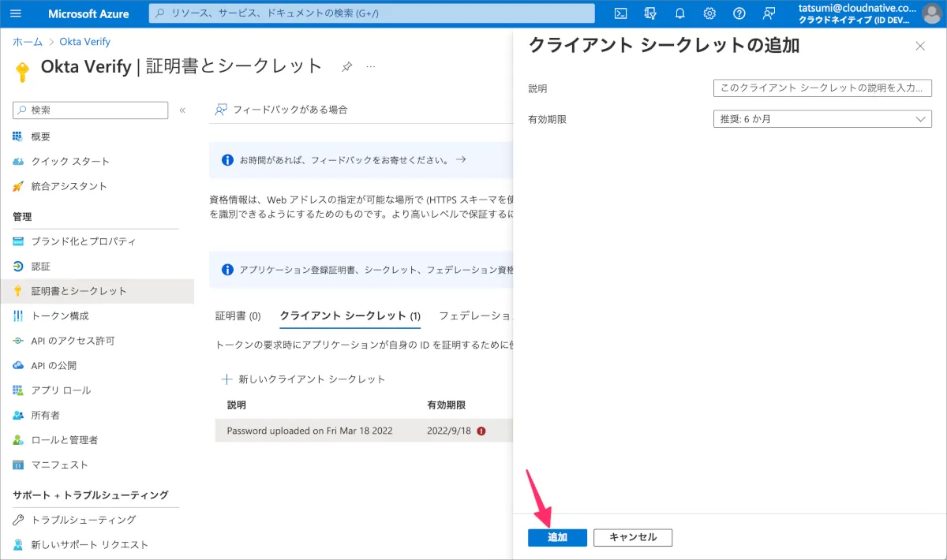Open portal settings gear icon
This screenshot has height=560, width=947.
click(x=709, y=13)
